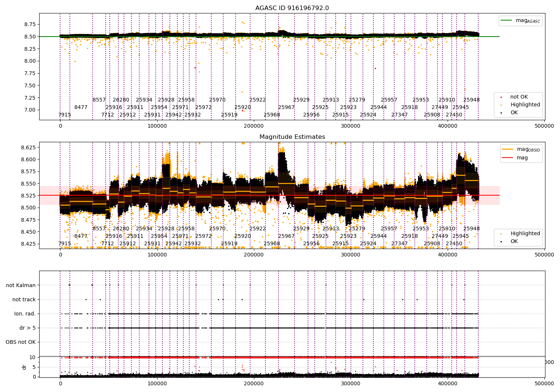
Task: Click obsid 25920 in Magnitude Estimates plot
Action: 243,236
